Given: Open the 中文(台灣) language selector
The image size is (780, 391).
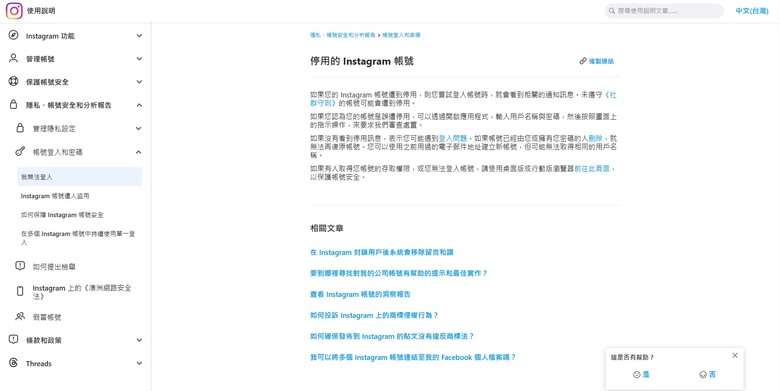Looking at the screenshot, I should [x=752, y=10].
